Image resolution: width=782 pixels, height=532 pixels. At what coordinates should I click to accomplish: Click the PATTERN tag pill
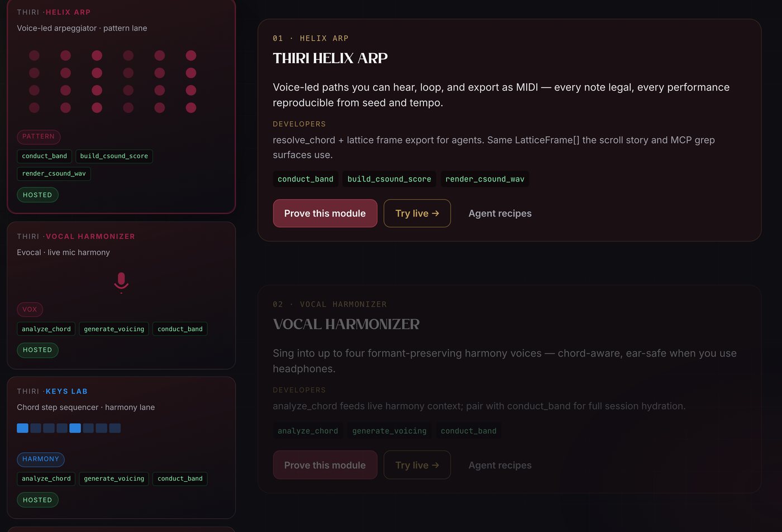coord(39,137)
